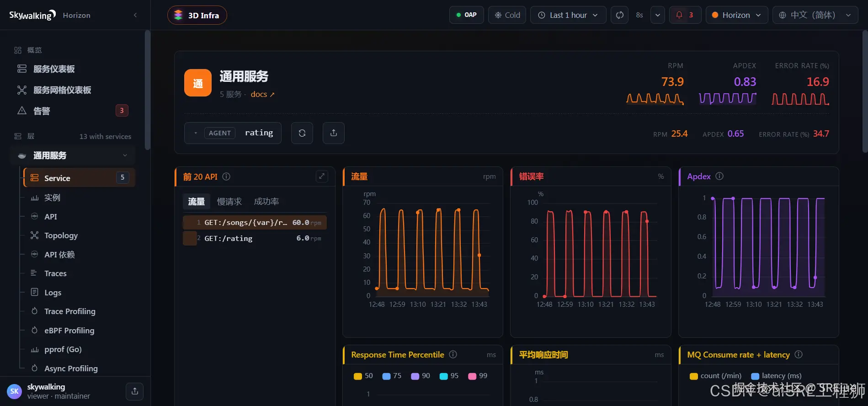Click the Topology network icon in the sidebar

tap(34, 235)
